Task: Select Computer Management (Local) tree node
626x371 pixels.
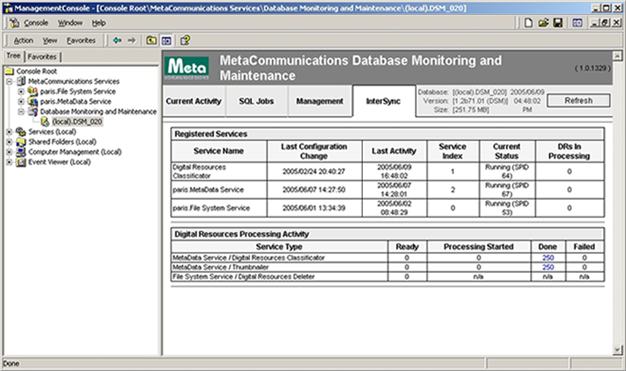Action: coord(75,152)
